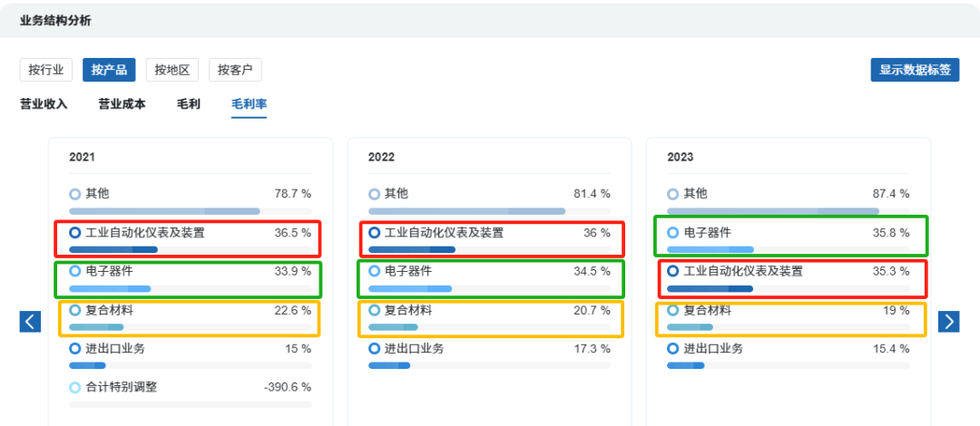
Task: Switch to the 营业收入 tab
Action: [44, 104]
